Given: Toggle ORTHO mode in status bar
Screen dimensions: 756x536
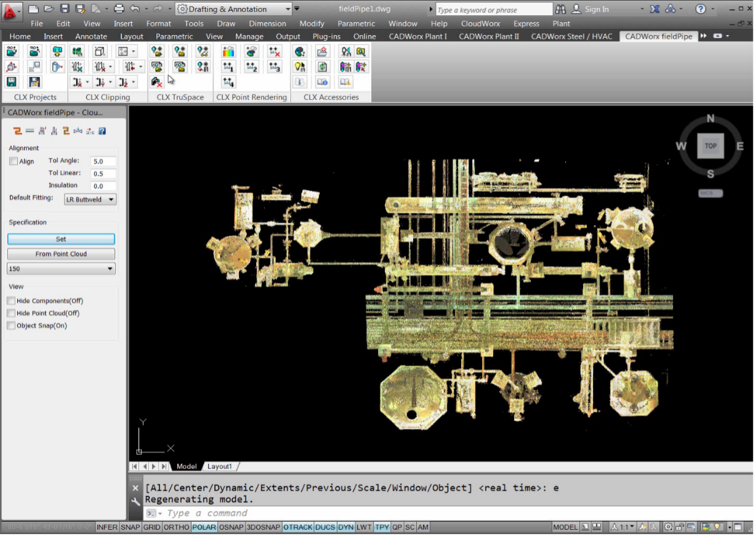Looking at the screenshot, I should pyautogui.click(x=176, y=527).
